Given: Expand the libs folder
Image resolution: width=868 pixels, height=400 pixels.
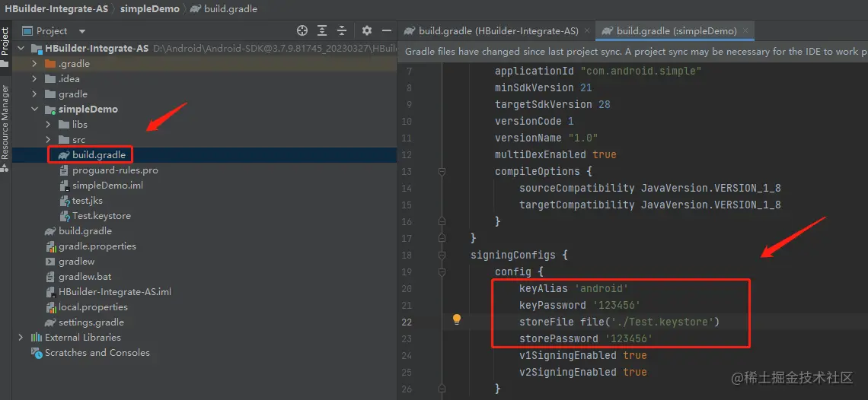Looking at the screenshot, I should click(x=48, y=125).
